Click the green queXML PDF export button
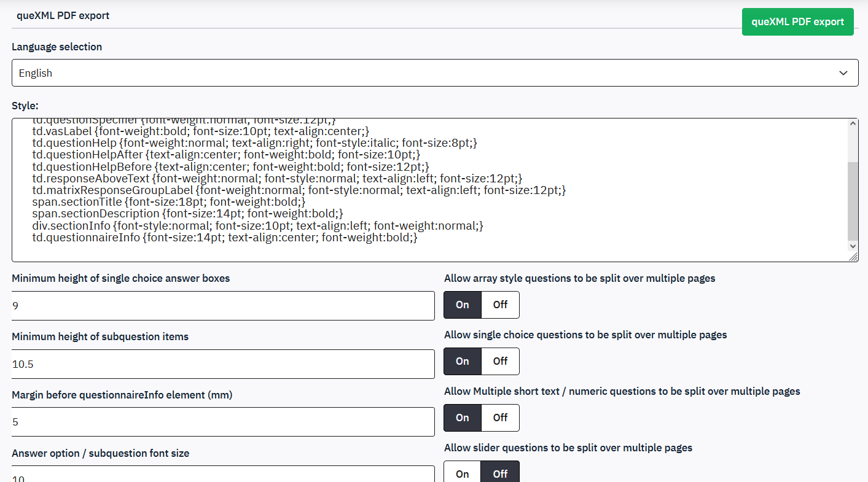The height and width of the screenshot is (482, 868). 797,22
